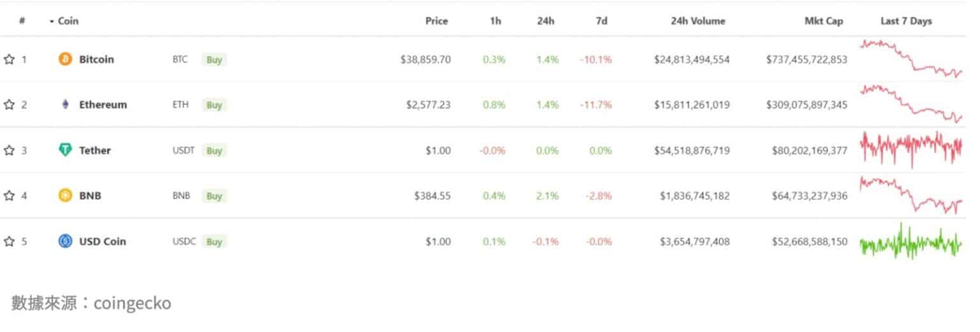Toggle the star next to Ethereum
The image size is (980, 332).
pyautogui.click(x=9, y=105)
